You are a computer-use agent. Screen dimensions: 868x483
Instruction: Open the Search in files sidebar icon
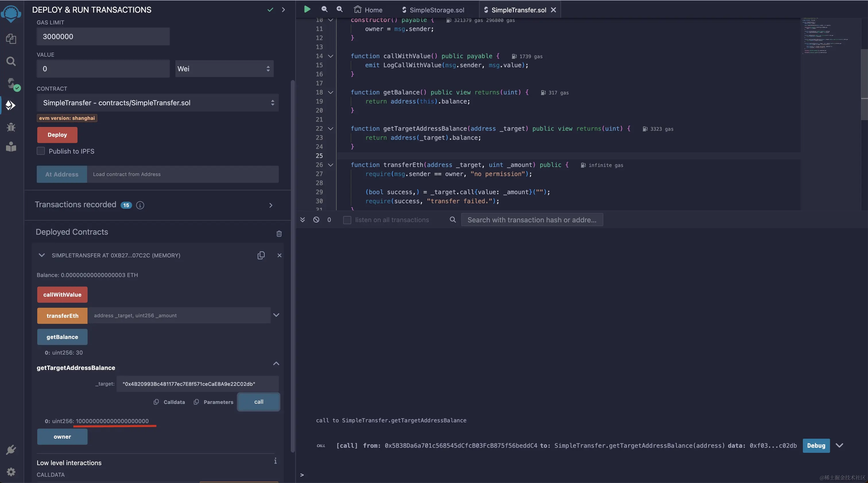pos(11,61)
